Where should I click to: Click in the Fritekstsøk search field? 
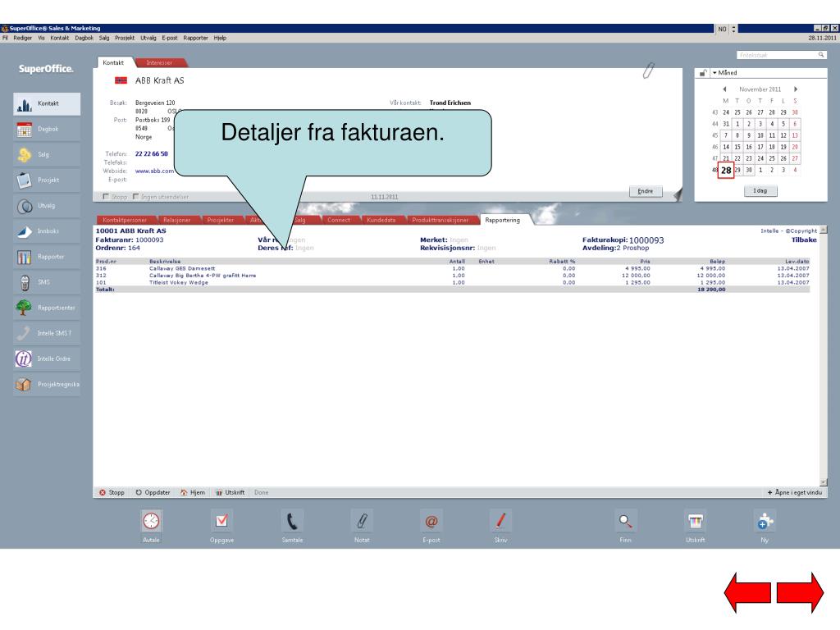[x=777, y=55]
